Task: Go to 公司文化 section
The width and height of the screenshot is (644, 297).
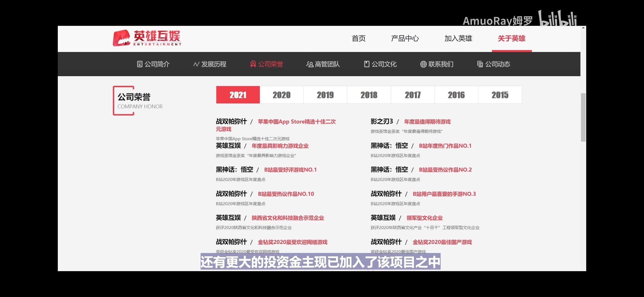Action: pyautogui.click(x=380, y=64)
